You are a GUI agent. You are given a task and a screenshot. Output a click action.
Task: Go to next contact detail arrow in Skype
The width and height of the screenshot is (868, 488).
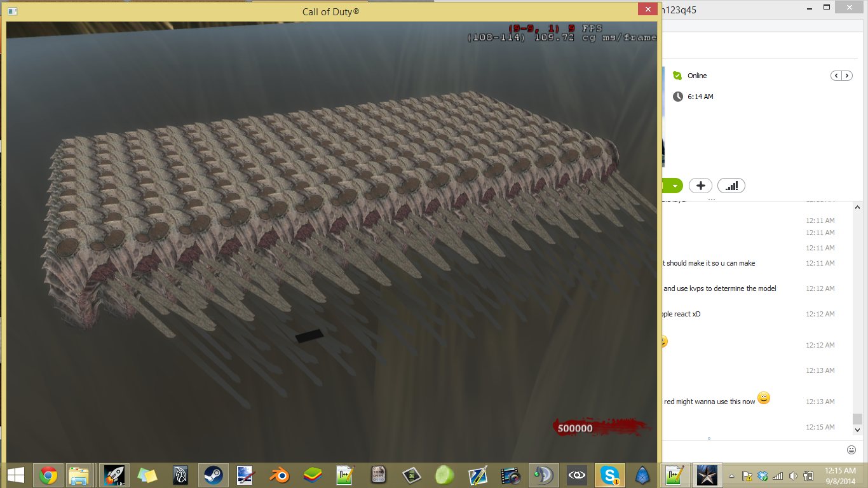847,76
